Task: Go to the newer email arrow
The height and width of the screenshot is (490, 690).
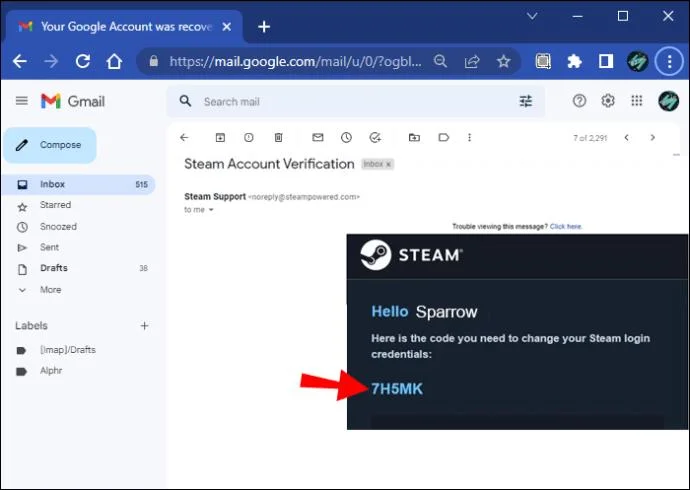Action: click(x=626, y=138)
